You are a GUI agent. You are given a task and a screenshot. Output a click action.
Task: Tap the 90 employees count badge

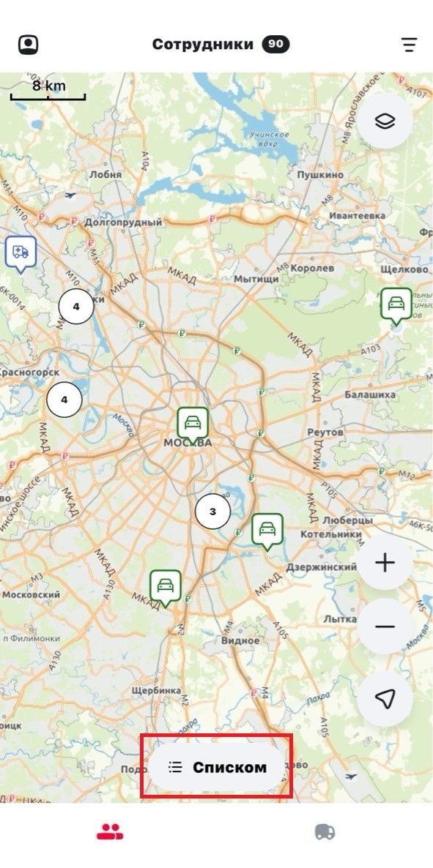pos(275,45)
